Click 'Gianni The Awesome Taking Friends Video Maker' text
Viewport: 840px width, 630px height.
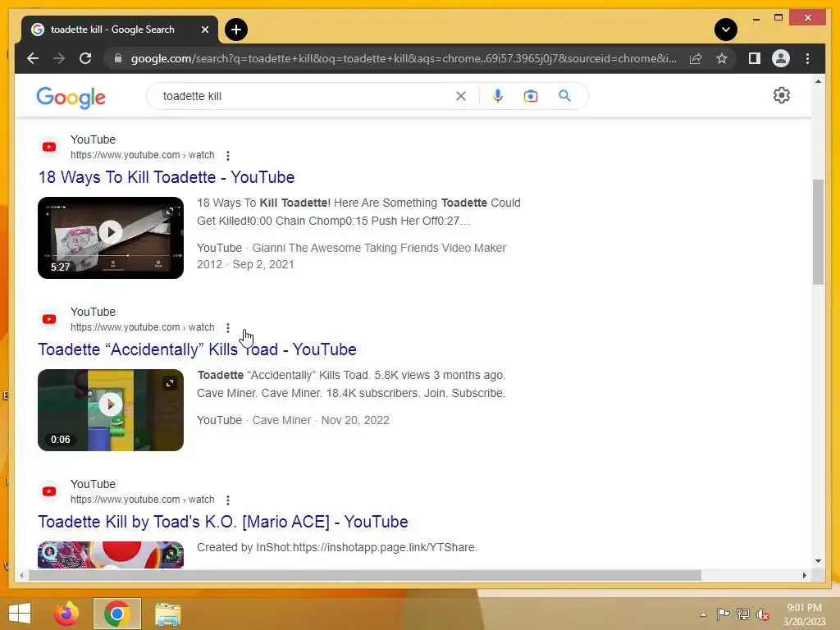tap(351, 256)
